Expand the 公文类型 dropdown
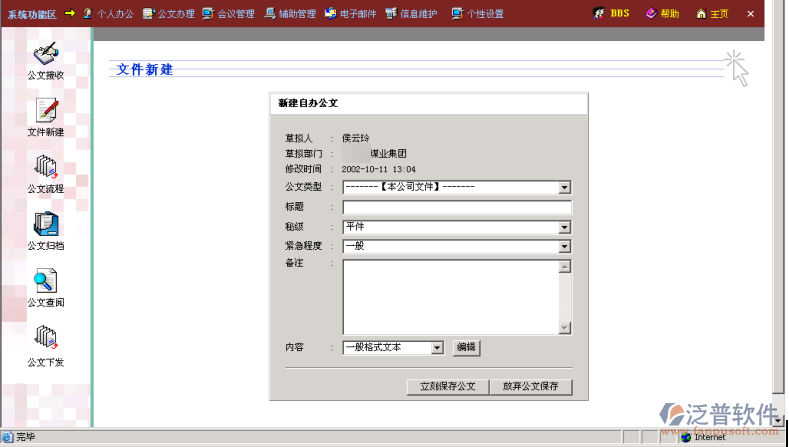This screenshot has height=447, width=789. tap(565, 187)
